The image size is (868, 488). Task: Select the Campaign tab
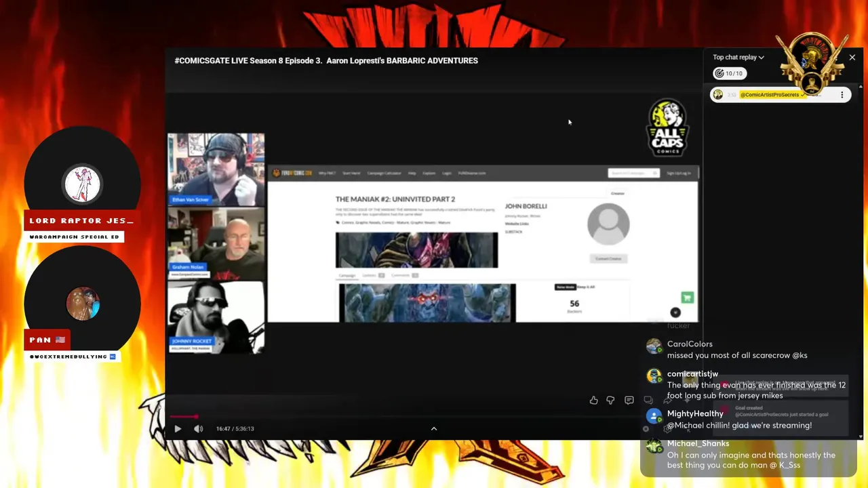pos(347,275)
